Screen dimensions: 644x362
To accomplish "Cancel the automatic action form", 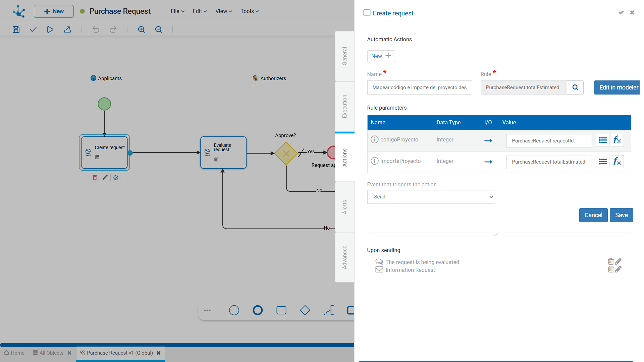I will coord(593,215).
